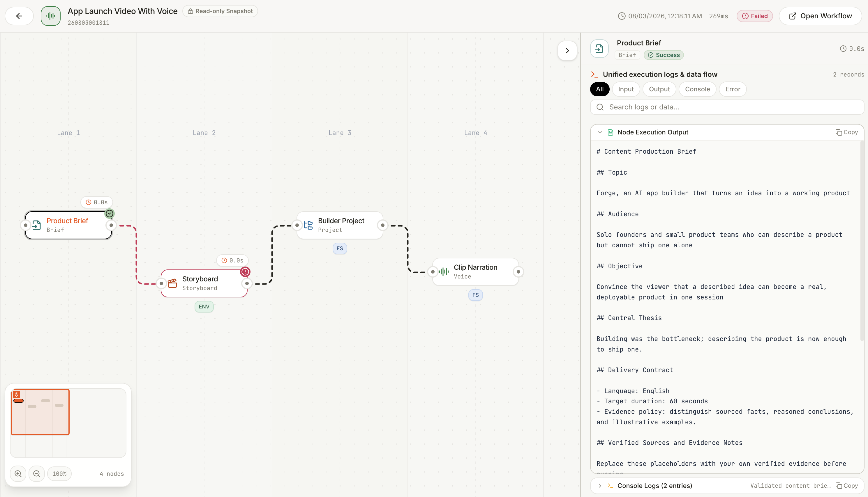
Task: Click the Product Brief panel header icon
Action: pos(599,49)
